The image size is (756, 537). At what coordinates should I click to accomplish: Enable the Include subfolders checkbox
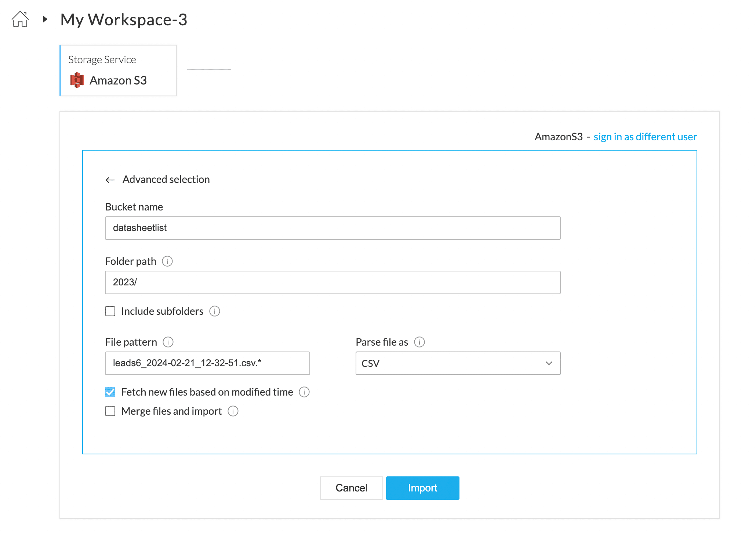[x=110, y=311]
